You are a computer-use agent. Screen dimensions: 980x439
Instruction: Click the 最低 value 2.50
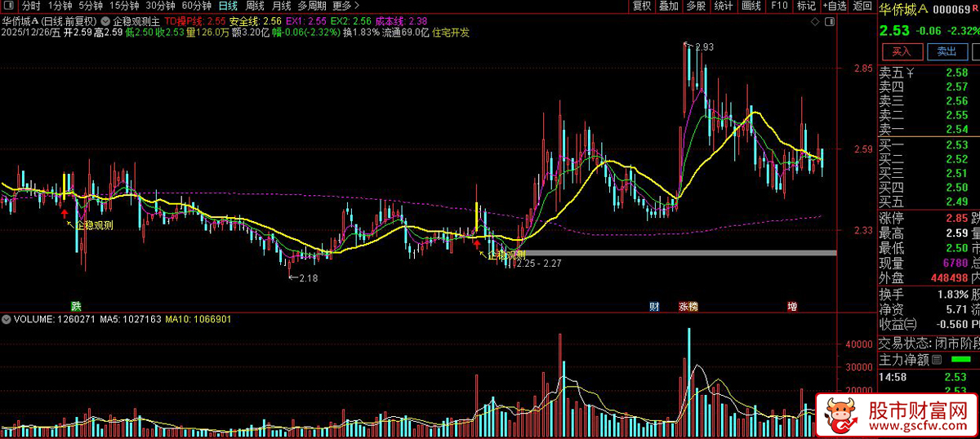(956, 248)
